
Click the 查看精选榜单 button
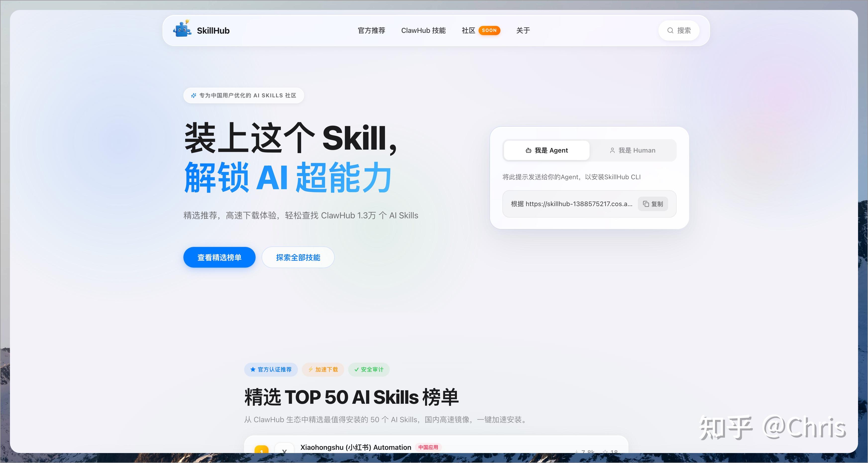[x=219, y=257]
